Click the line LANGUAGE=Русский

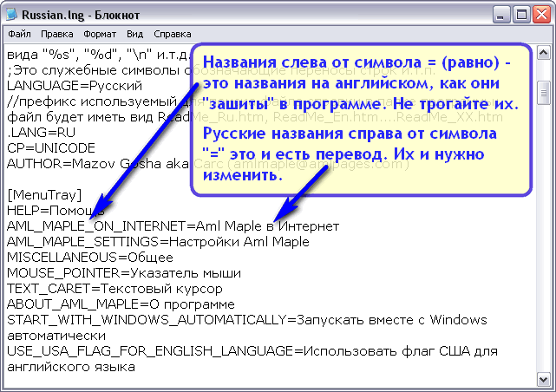pos(75,86)
